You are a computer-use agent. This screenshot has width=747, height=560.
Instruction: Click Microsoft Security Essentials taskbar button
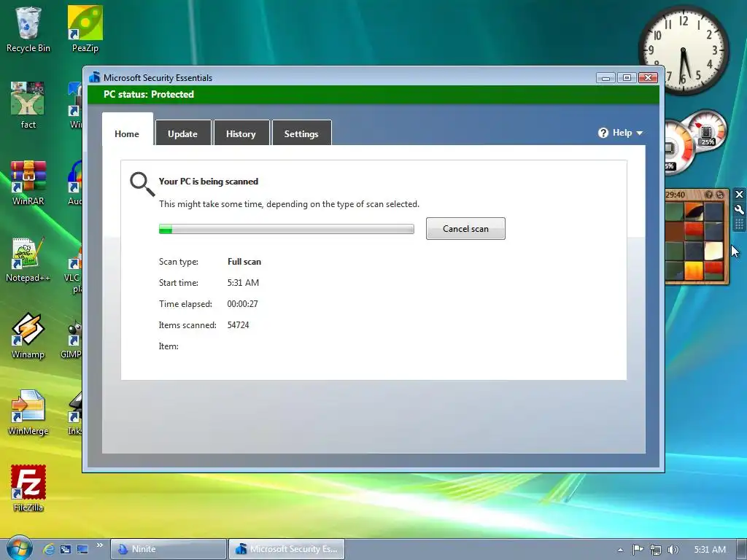click(286, 549)
